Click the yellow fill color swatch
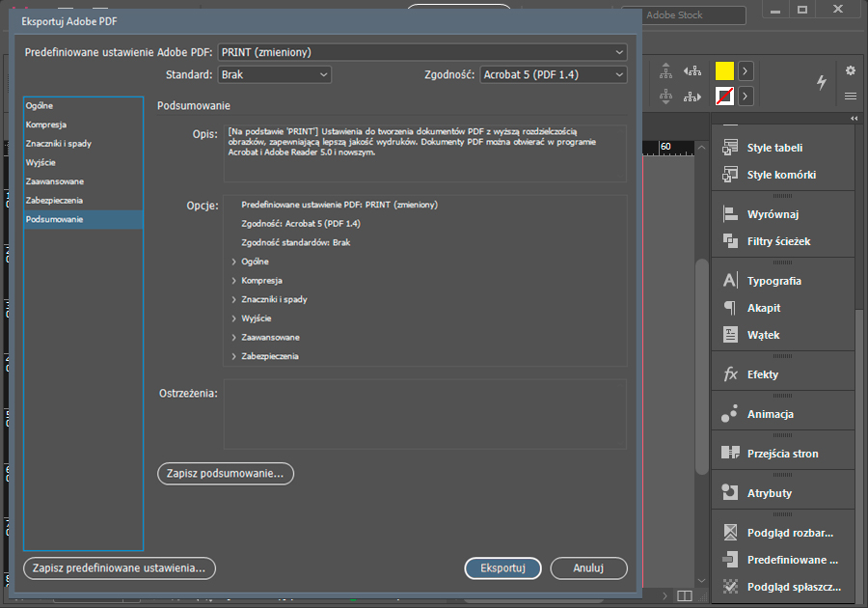This screenshot has height=608, width=868. (x=724, y=70)
